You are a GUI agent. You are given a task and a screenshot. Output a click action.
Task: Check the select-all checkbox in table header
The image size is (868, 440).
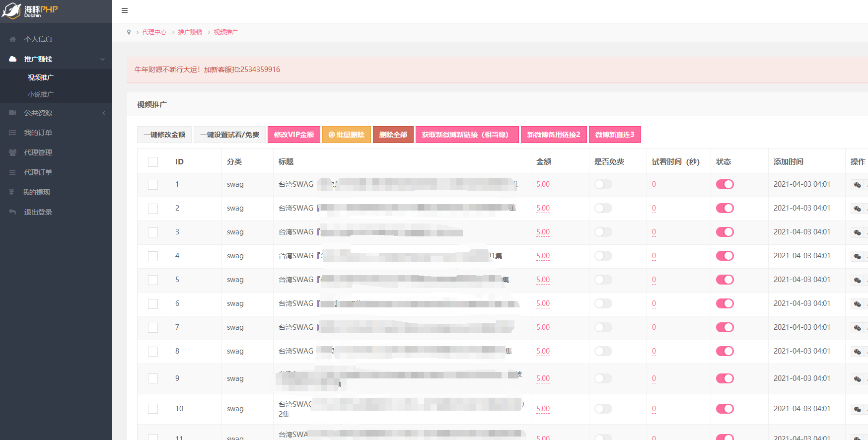pyautogui.click(x=153, y=162)
